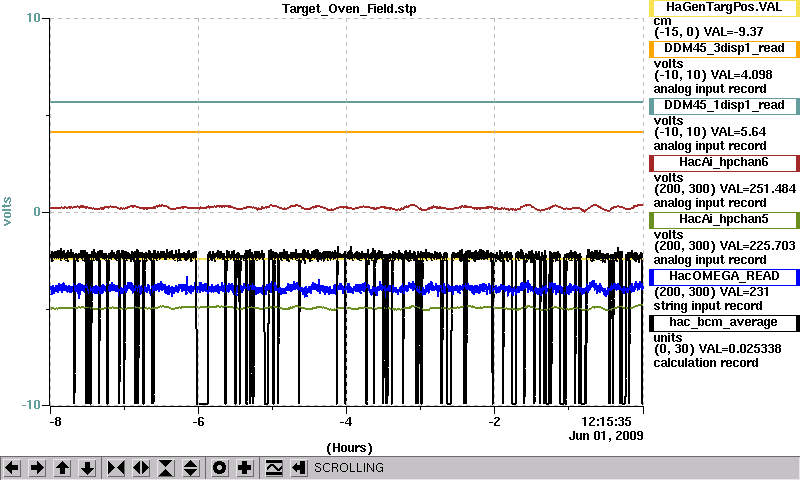Click the y-axis tick label 0
This screenshot has width=800, height=480.
click(37, 212)
